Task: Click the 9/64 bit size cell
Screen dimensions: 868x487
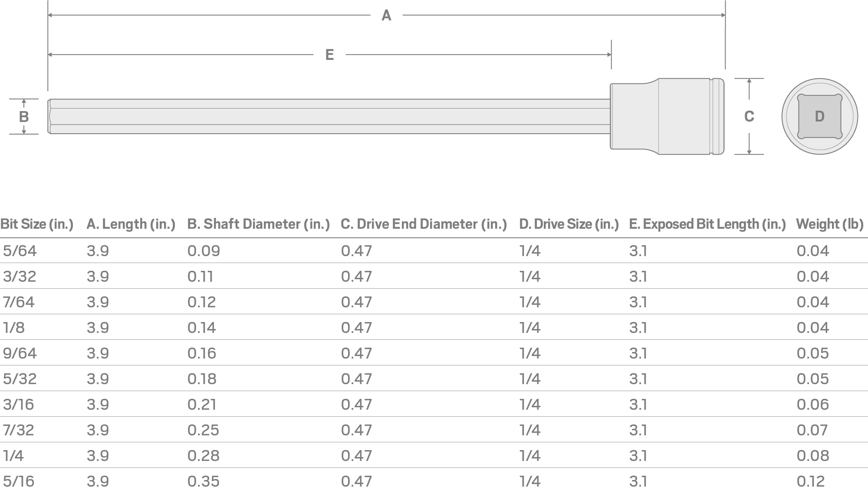Action: click(20, 353)
